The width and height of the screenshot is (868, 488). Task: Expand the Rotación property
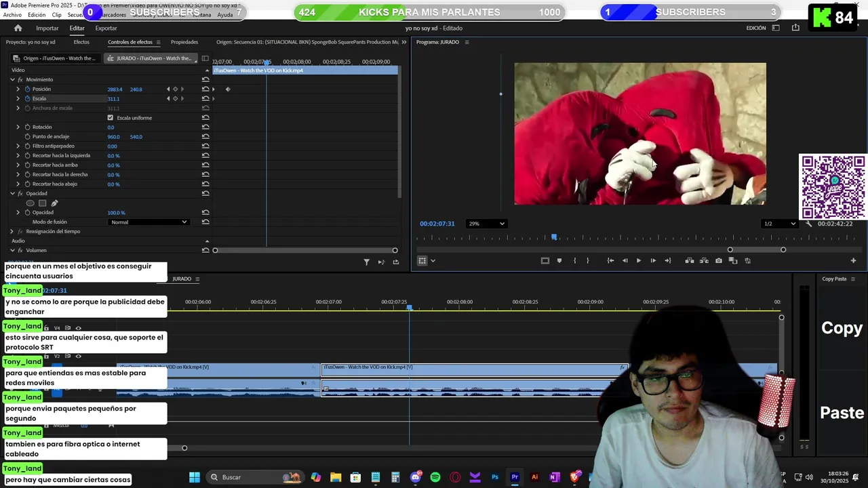(18, 127)
